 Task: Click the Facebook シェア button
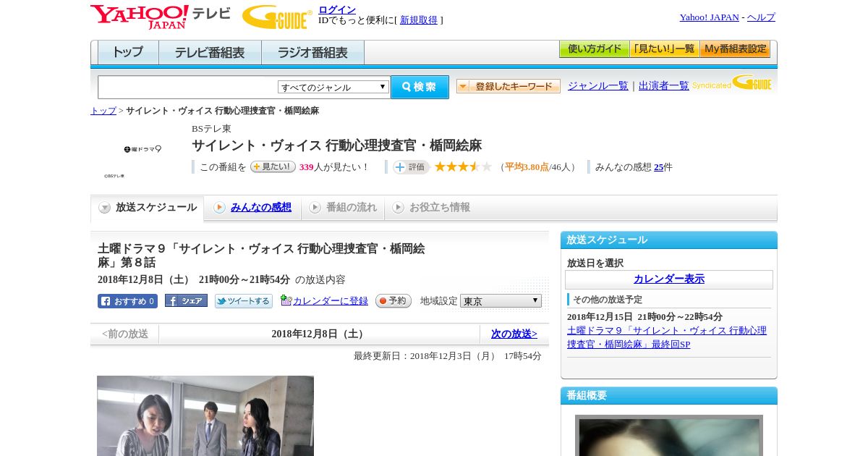coord(186,300)
